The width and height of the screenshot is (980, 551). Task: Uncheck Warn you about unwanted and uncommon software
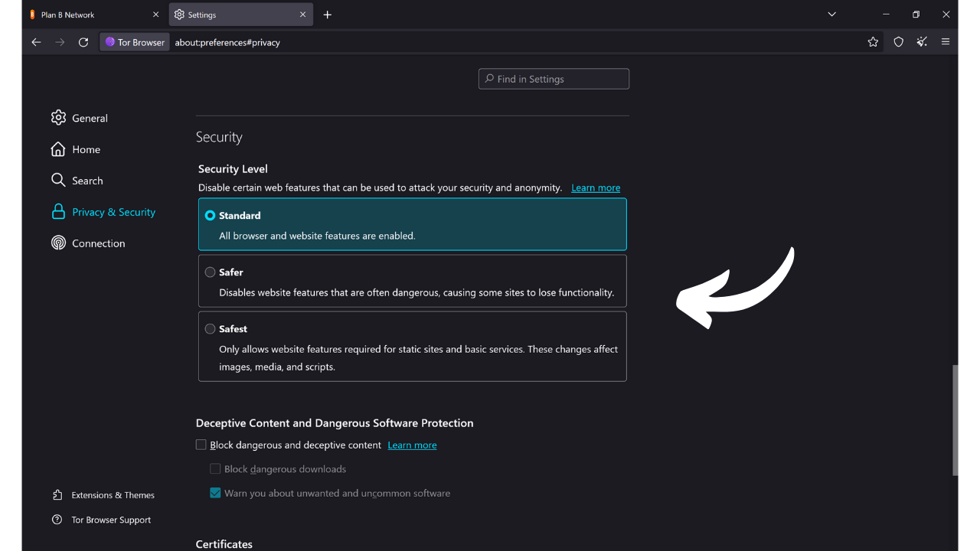pos(215,493)
